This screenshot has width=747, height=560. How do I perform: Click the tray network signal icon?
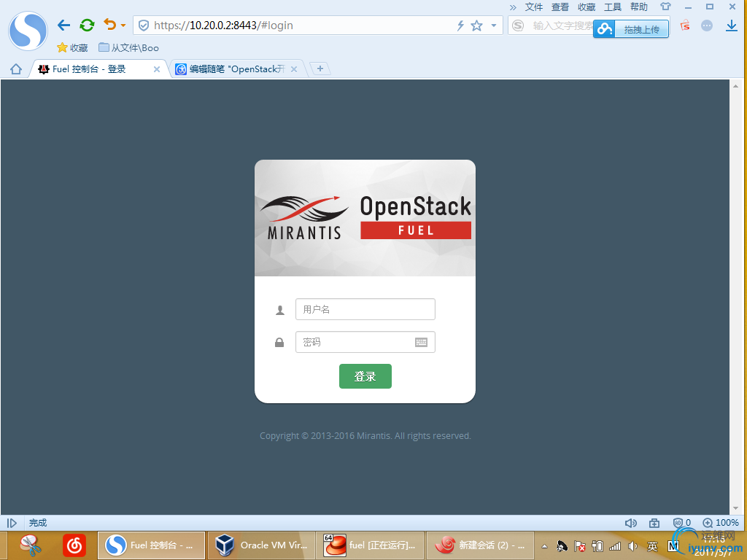[x=616, y=546]
